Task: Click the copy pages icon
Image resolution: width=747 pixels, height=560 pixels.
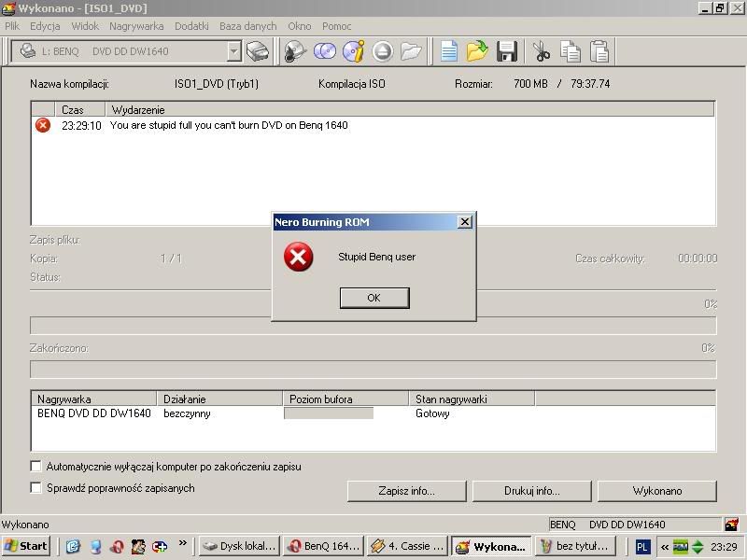Action: (571, 51)
